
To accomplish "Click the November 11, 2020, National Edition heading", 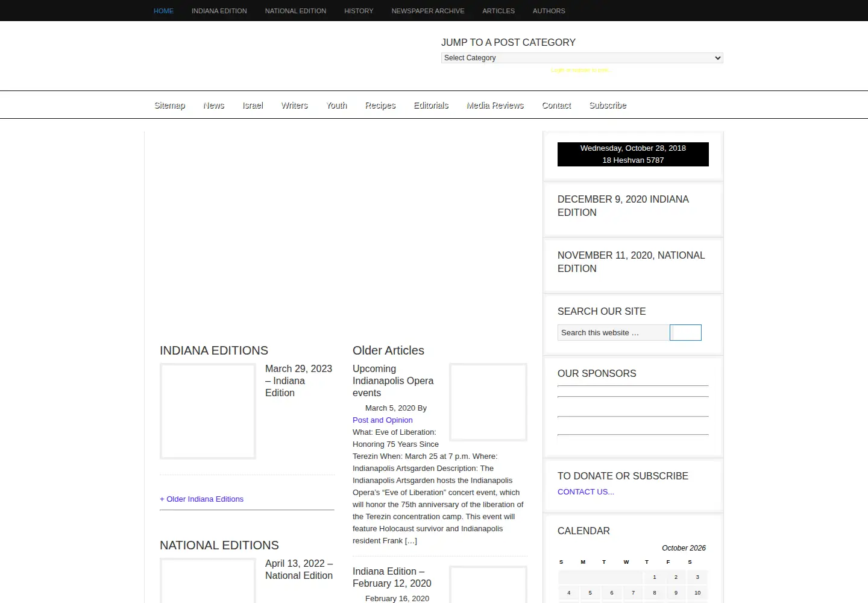I will 631,262.
